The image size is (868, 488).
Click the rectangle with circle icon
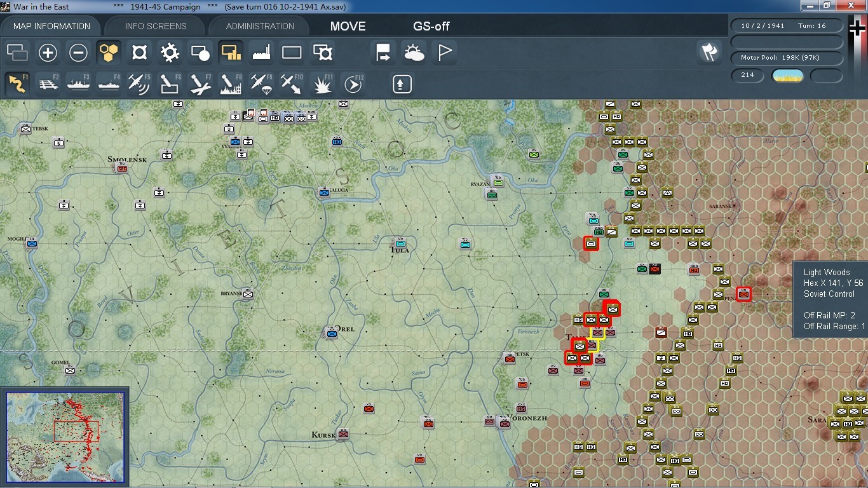click(200, 53)
